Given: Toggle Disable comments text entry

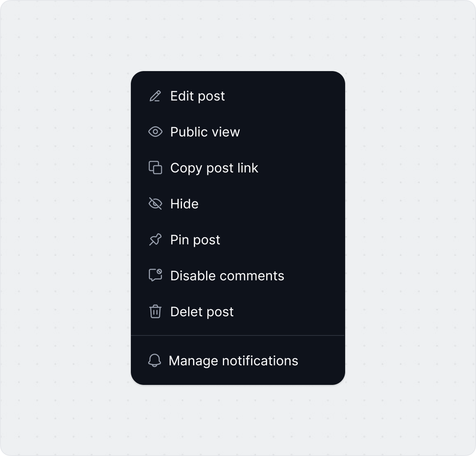Looking at the screenshot, I should tap(227, 276).
